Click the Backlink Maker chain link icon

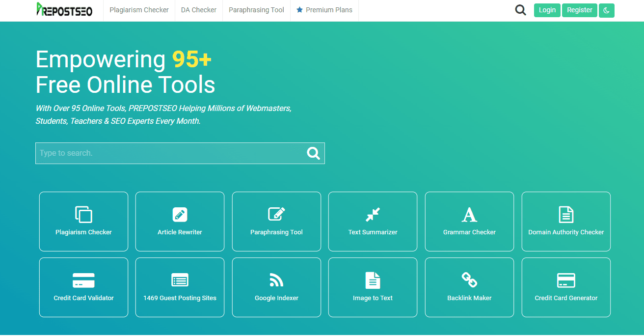pyautogui.click(x=469, y=280)
